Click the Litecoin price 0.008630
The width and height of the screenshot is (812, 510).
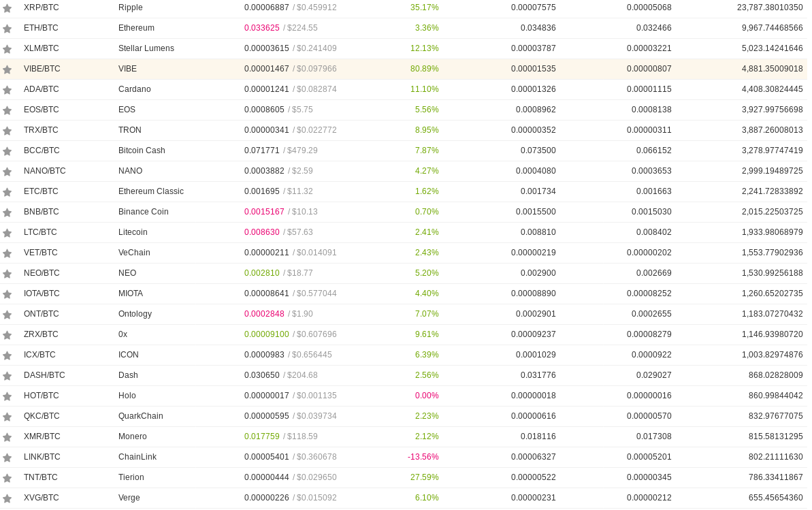[262, 232]
